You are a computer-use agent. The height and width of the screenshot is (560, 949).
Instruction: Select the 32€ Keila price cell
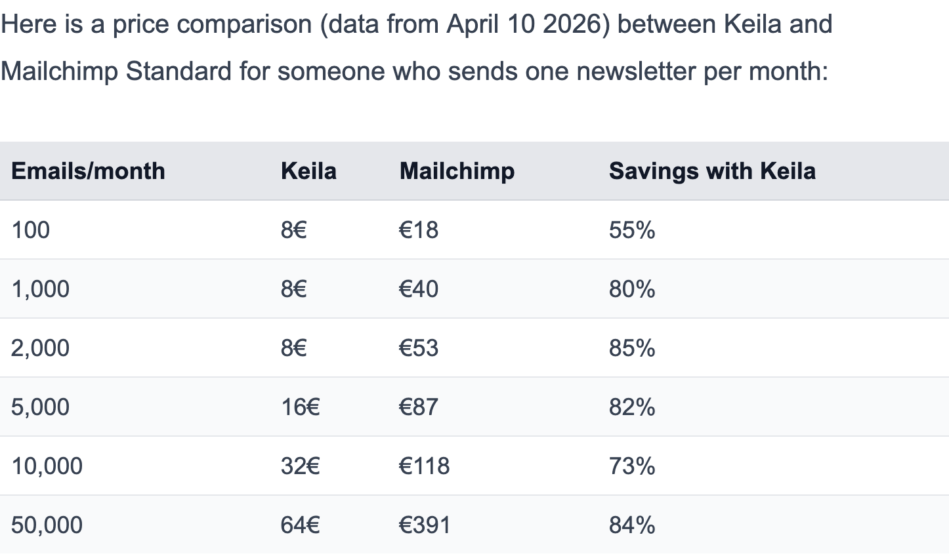[300, 466]
